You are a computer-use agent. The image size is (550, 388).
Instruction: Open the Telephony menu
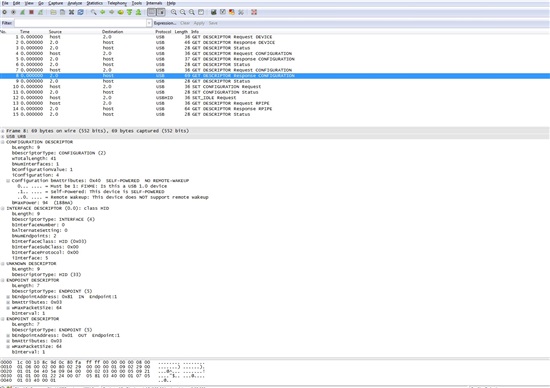coord(117,3)
